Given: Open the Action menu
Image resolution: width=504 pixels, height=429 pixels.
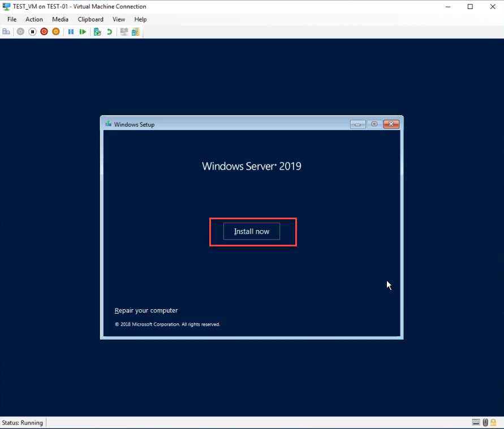Looking at the screenshot, I should pyautogui.click(x=34, y=19).
